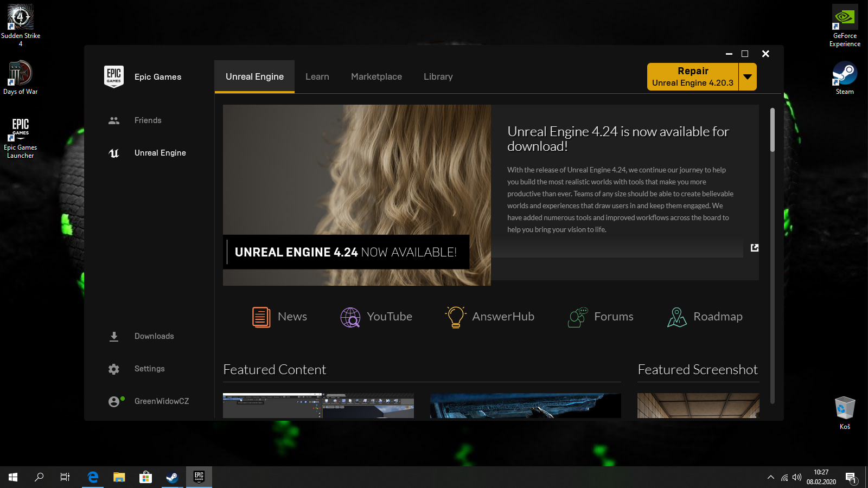Image resolution: width=868 pixels, height=488 pixels.
Task: Open network status in system tray
Action: pyautogui.click(x=784, y=477)
